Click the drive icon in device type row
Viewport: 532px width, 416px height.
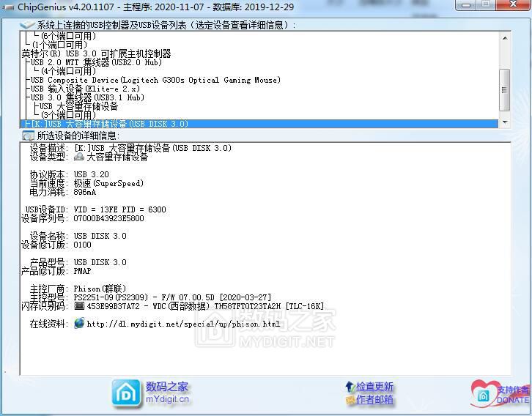[79, 157]
